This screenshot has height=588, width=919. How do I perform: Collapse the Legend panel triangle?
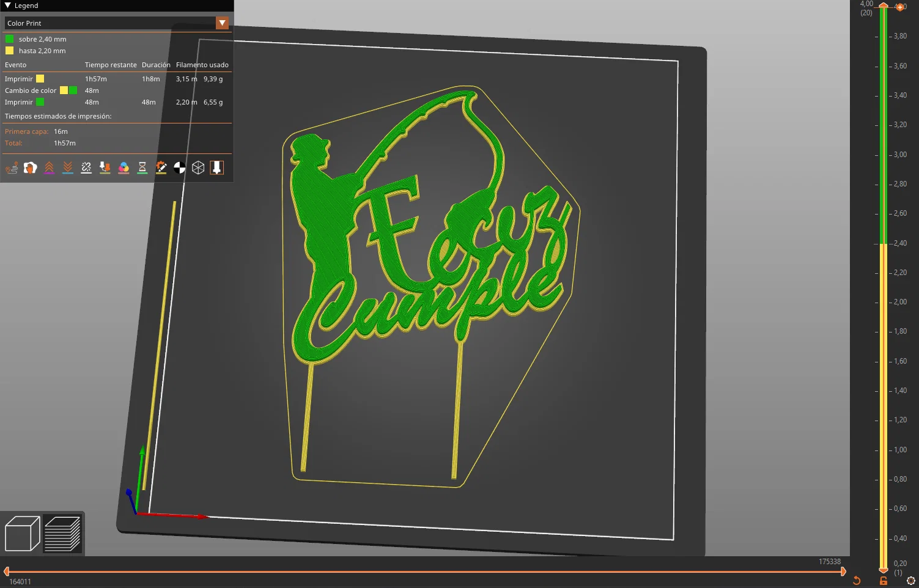(x=8, y=6)
